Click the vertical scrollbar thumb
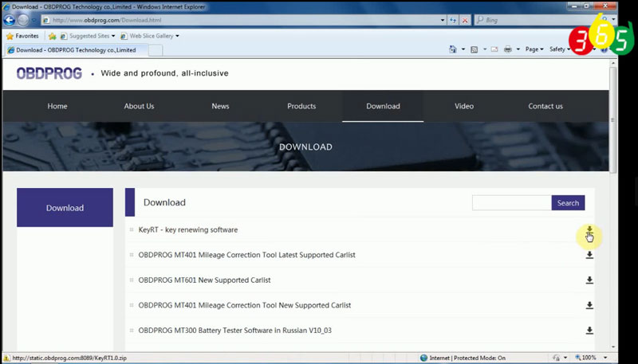Screen dimensions: 638x364 tap(613, 120)
